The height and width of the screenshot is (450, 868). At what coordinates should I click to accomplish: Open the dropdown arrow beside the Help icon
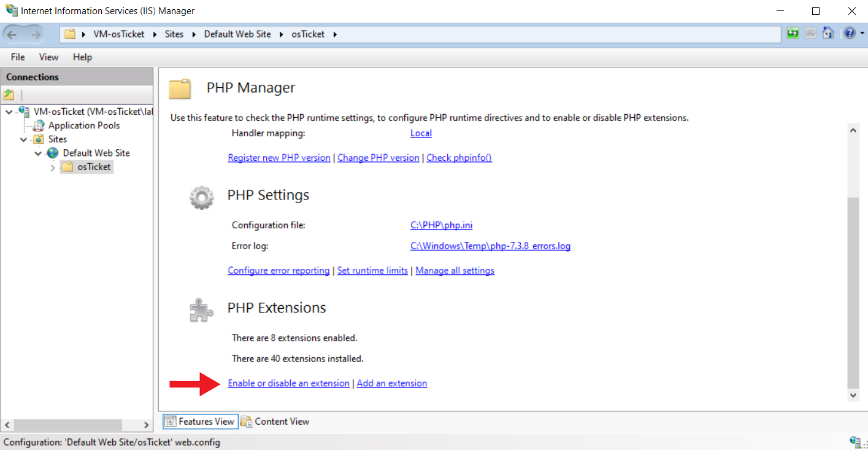pos(862,34)
